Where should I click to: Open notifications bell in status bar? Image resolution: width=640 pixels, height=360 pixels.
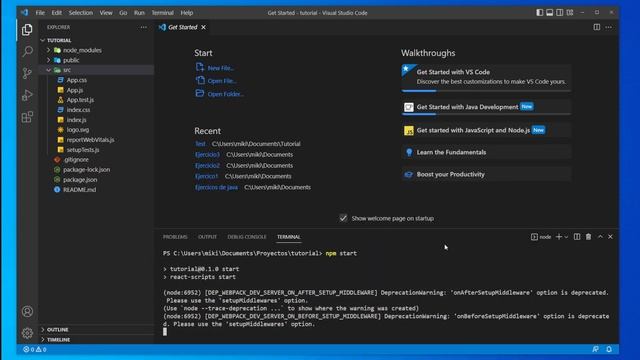click(x=609, y=349)
